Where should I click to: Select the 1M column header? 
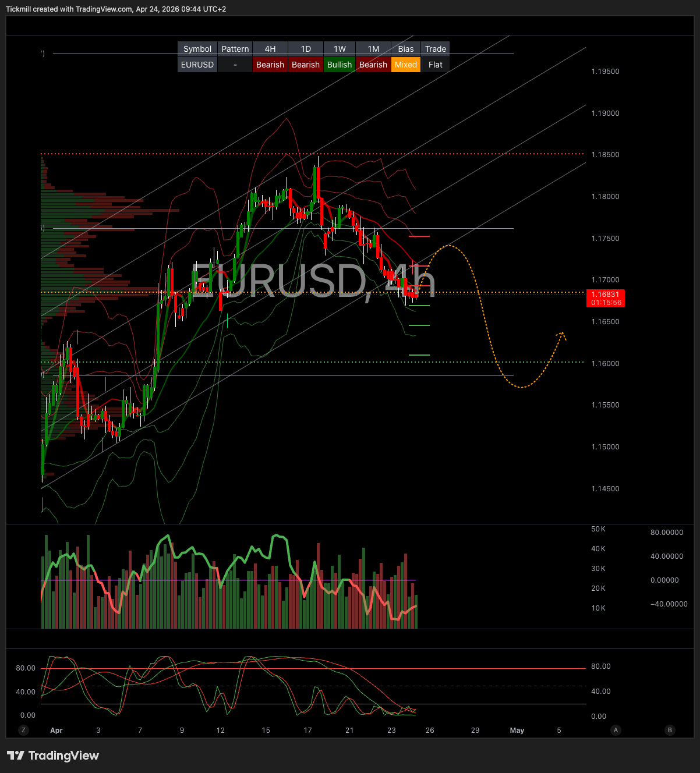pos(373,49)
